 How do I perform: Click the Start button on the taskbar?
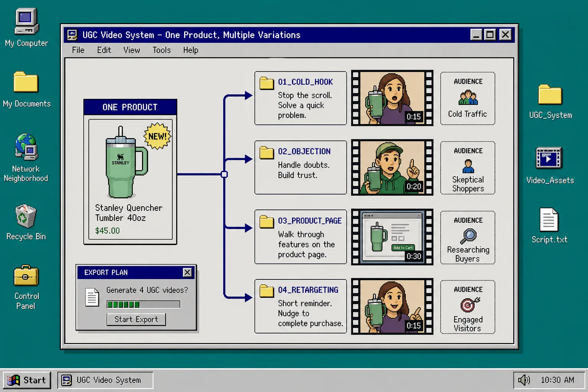pos(27,380)
